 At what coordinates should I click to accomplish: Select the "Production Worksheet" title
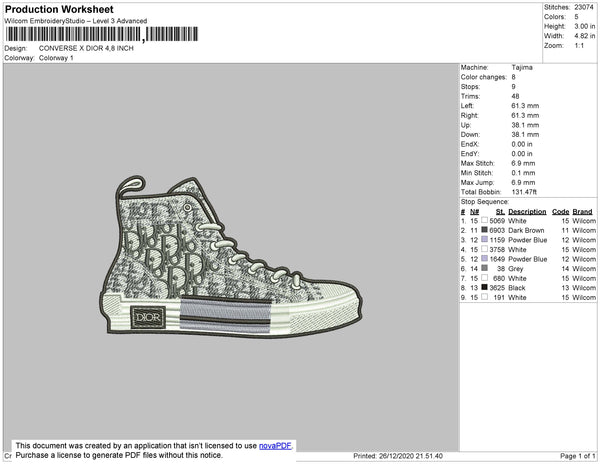pyautogui.click(x=59, y=10)
